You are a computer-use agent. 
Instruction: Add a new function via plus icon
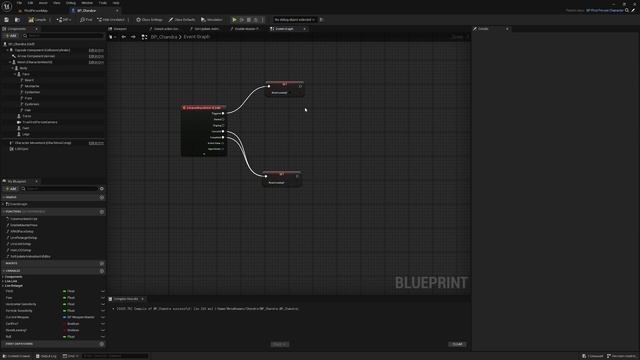pyautogui.click(x=102, y=212)
